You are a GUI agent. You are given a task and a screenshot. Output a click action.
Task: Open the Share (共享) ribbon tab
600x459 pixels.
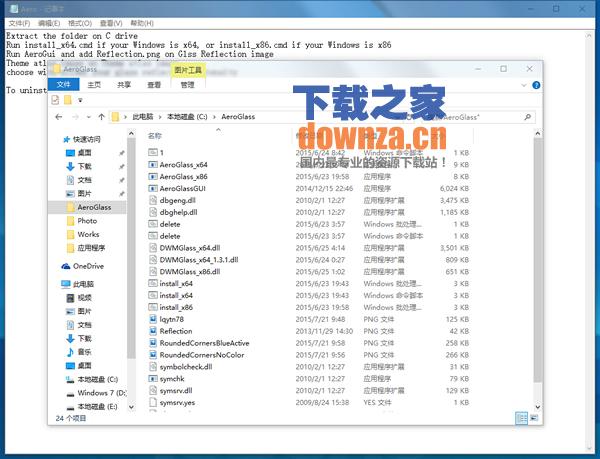tap(124, 85)
